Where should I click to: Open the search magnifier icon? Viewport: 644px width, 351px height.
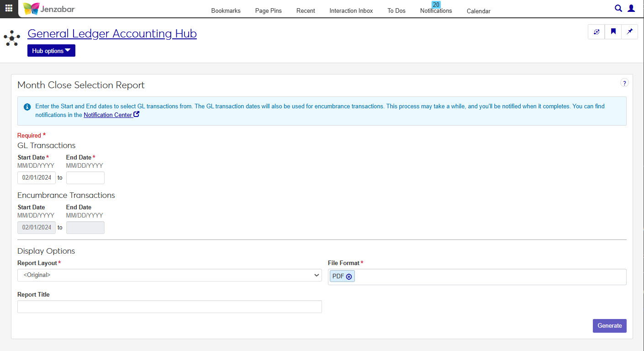pos(618,8)
